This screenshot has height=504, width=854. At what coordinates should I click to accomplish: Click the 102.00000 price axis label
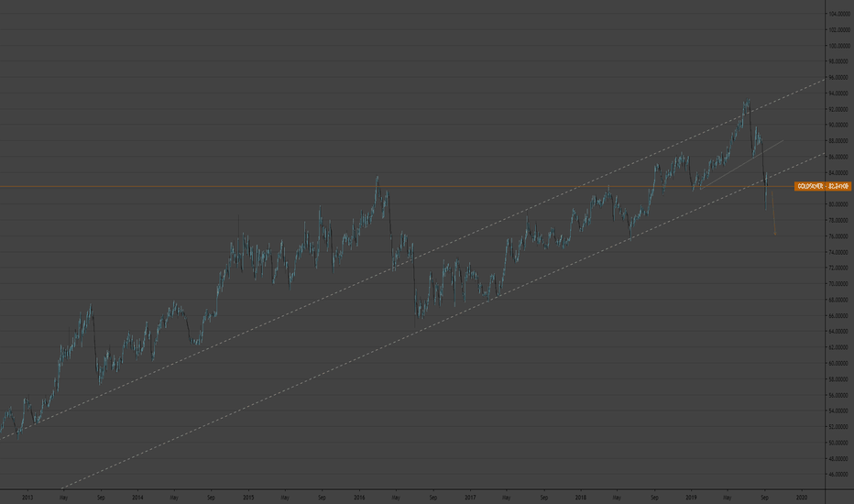839,30
